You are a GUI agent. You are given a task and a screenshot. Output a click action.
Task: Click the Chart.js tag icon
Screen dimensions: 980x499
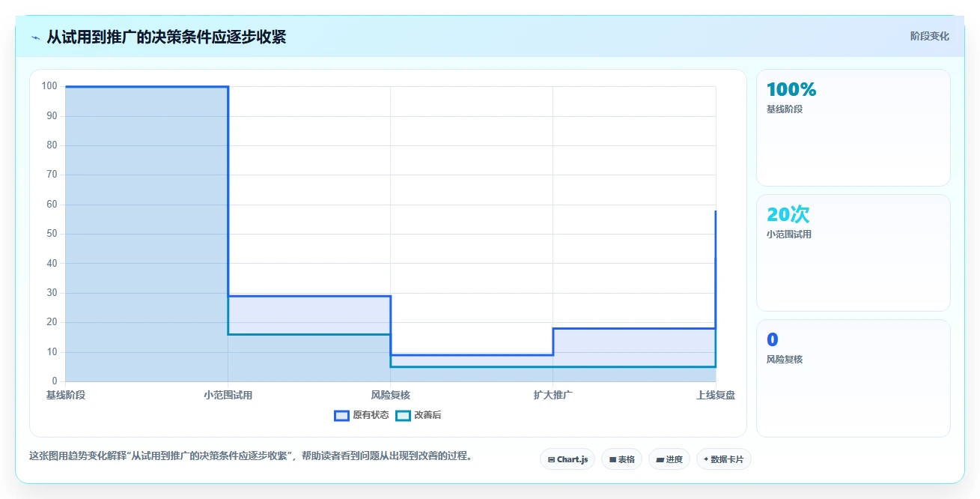pos(551,459)
